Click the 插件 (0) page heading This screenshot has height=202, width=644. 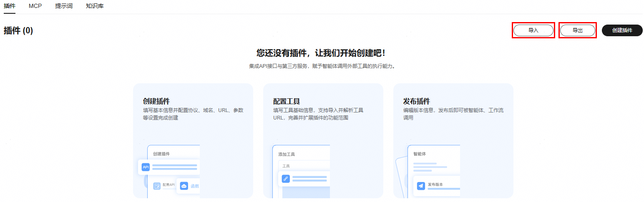pos(18,31)
